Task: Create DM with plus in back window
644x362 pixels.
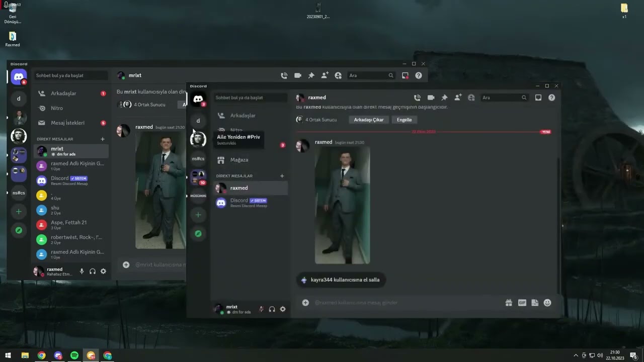Action: (x=103, y=139)
